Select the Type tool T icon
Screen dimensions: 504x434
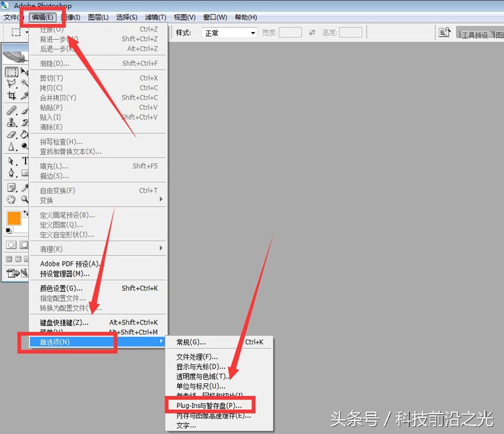click(x=25, y=161)
